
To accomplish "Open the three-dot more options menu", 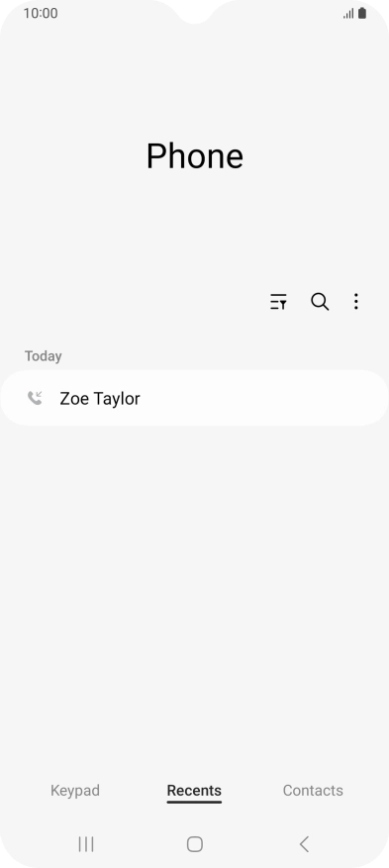I will click(x=355, y=302).
